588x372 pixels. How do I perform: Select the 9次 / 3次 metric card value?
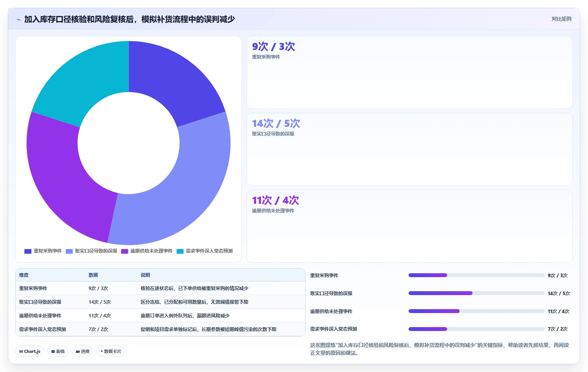(273, 46)
